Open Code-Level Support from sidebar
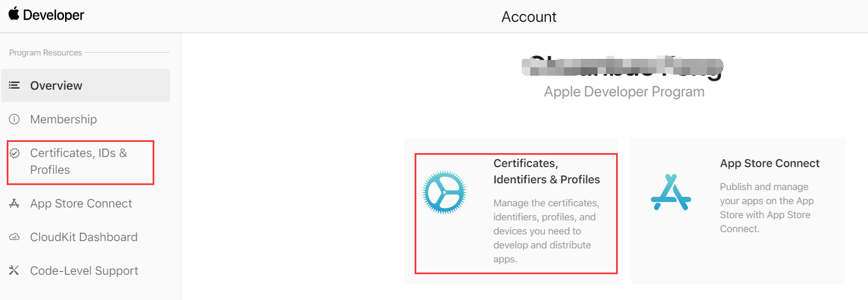 point(85,270)
